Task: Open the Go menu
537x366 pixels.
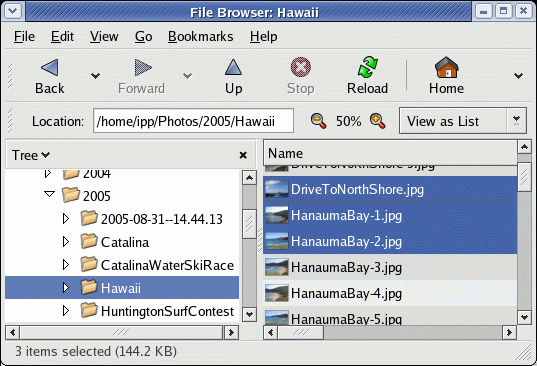Action: pos(143,36)
